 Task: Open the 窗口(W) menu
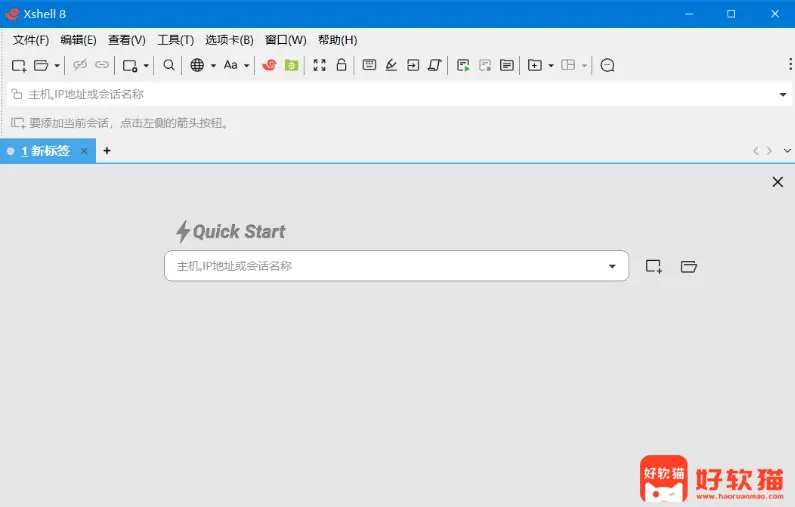click(285, 40)
